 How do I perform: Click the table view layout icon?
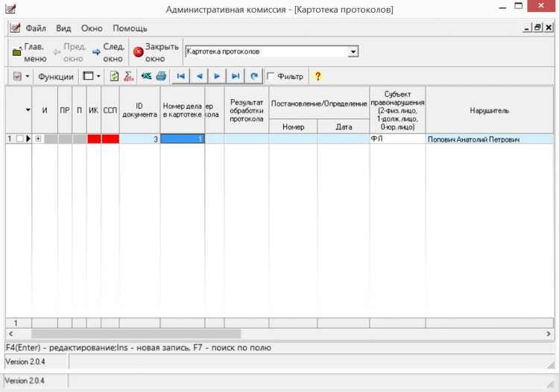pos(88,76)
